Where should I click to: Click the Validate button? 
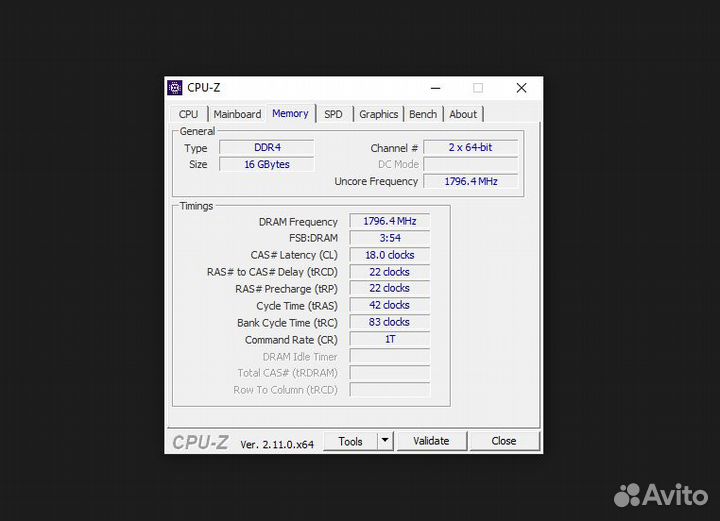point(431,441)
